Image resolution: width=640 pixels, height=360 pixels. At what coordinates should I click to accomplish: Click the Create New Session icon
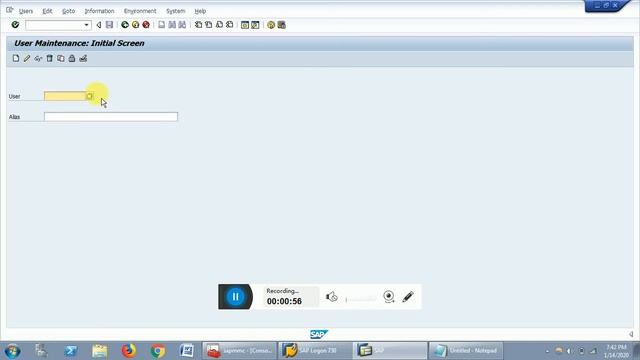point(244,25)
